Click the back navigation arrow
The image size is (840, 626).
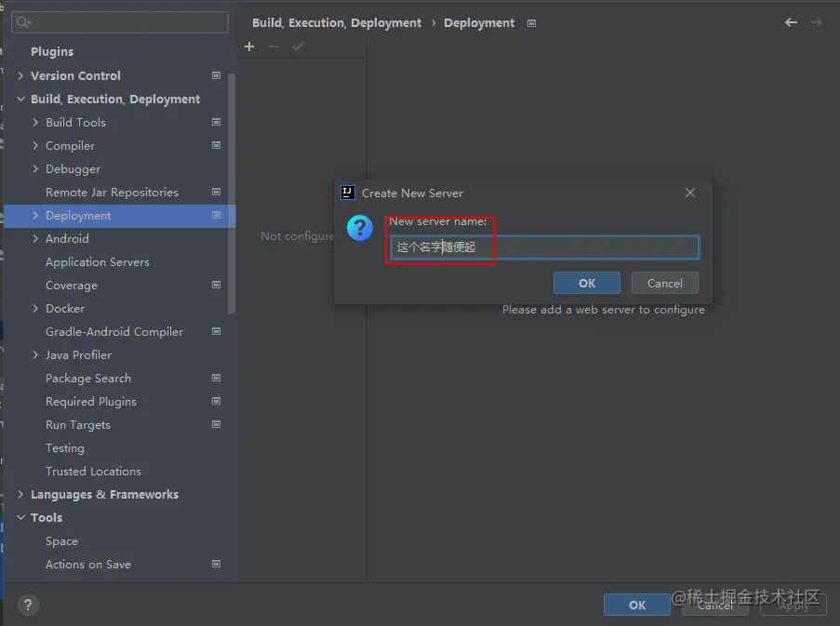[791, 22]
